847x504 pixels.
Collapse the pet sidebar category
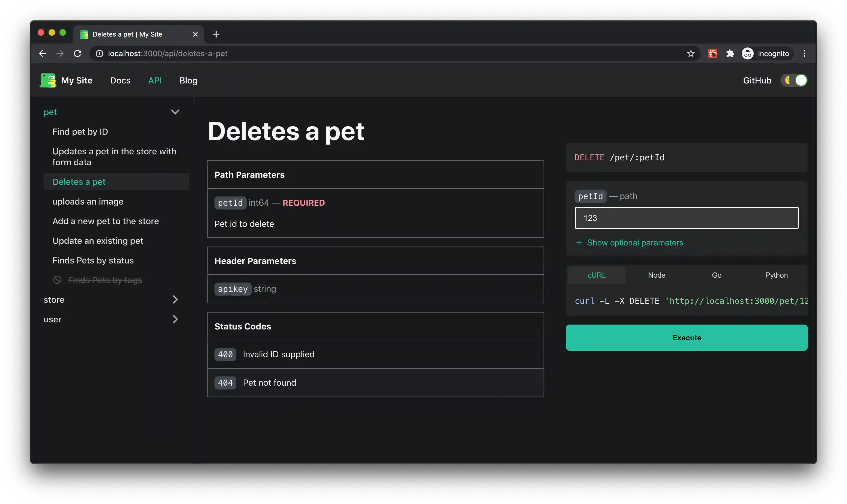pos(175,112)
